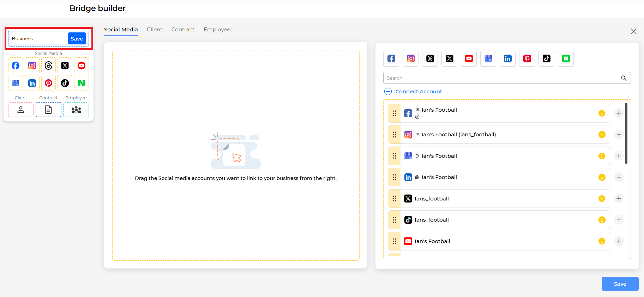Filter accounts by Facebook in right panel
The image size is (644, 297).
tap(391, 58)
